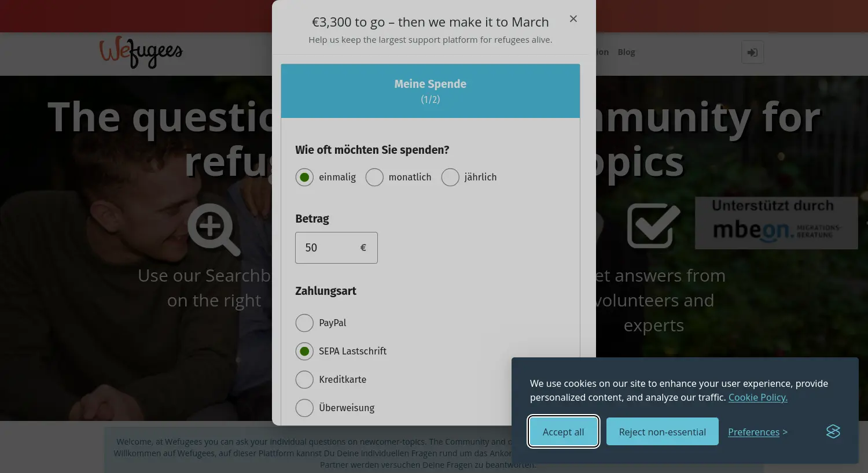Image resolution: width=868 pixels, height=473 pixels.
Task: Open the Cookie Policy link
Action: (x=757, y=397)
